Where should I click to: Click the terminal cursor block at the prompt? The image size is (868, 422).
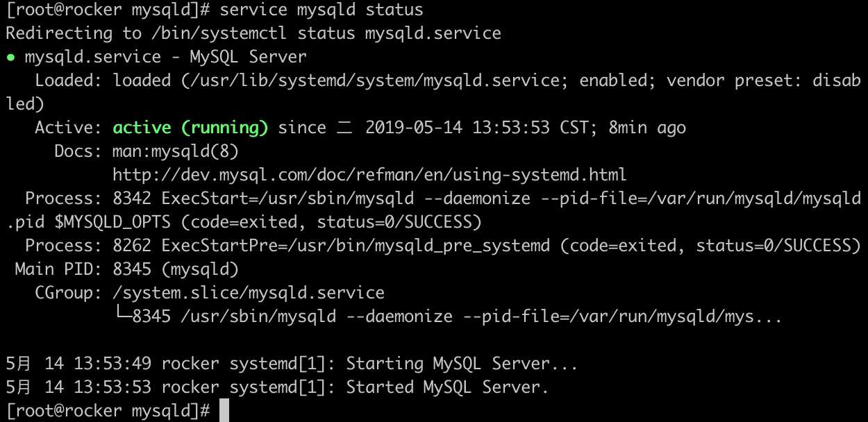[224, 410]
